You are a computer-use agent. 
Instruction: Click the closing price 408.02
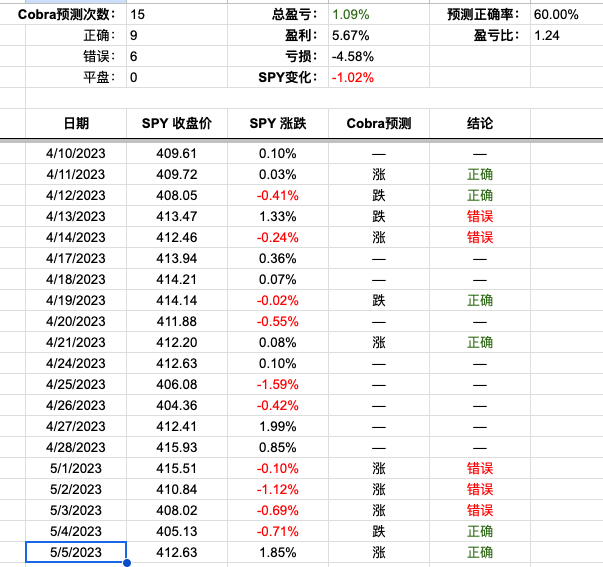pyautogui.click(x=177, y=510)
